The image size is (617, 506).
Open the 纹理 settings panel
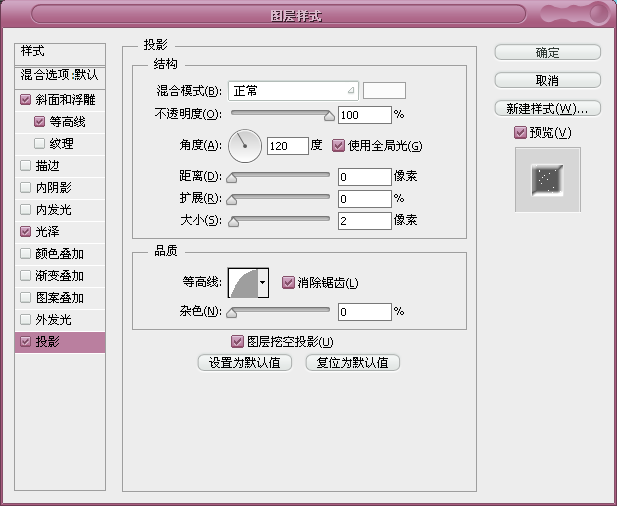point(61,144)
